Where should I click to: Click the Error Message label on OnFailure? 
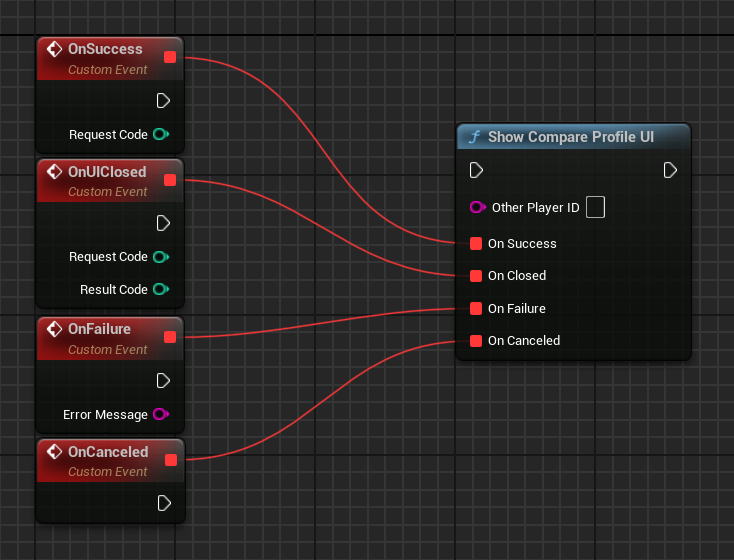(105, 415)
